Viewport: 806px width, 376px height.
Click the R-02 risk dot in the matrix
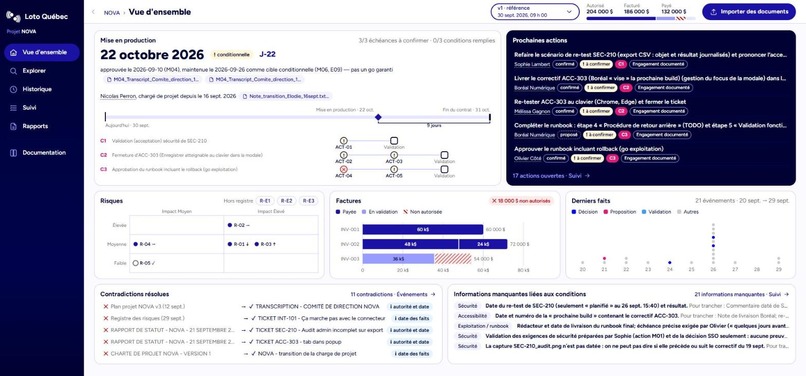point(229,225)
